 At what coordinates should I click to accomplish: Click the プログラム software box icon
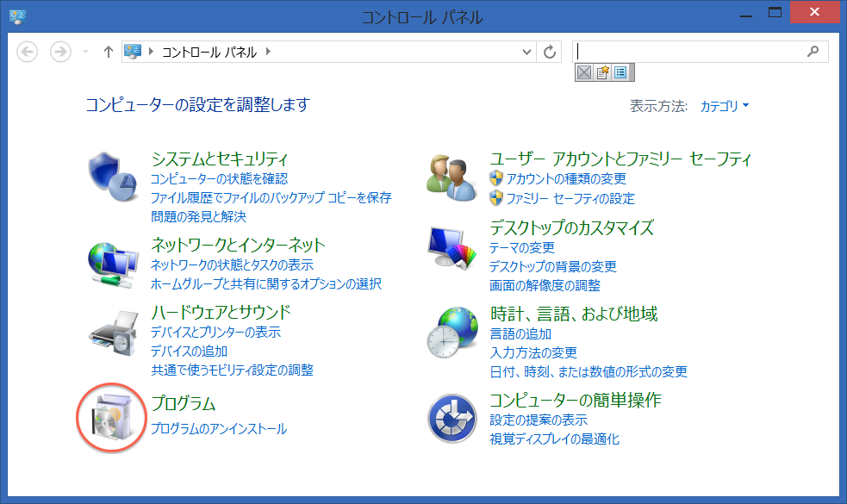[112, 416]
